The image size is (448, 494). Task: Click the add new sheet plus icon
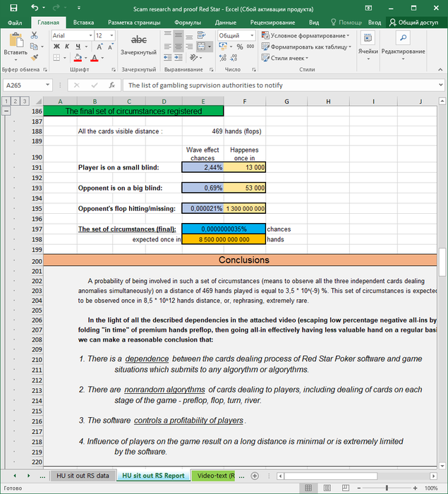tap(255, 476)
